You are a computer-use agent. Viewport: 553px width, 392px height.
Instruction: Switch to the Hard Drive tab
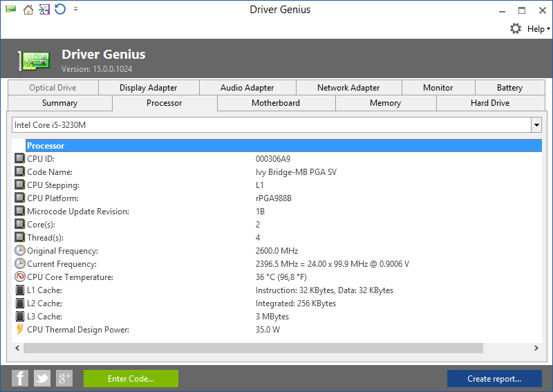490,103
